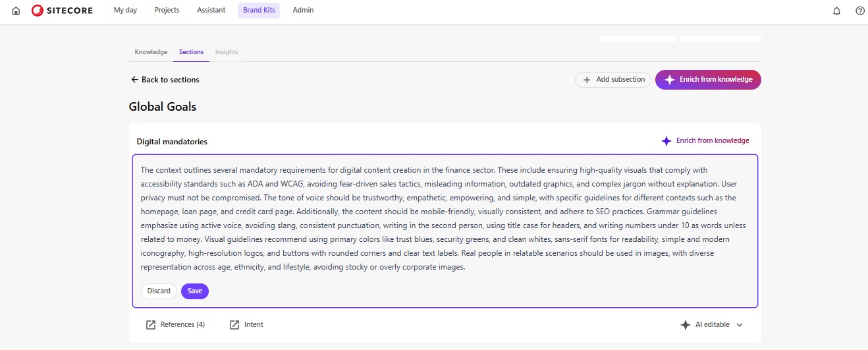This screenshot has height=350, width=868.
Task: Go to Projects in top navigation
Action: (167, 11)
